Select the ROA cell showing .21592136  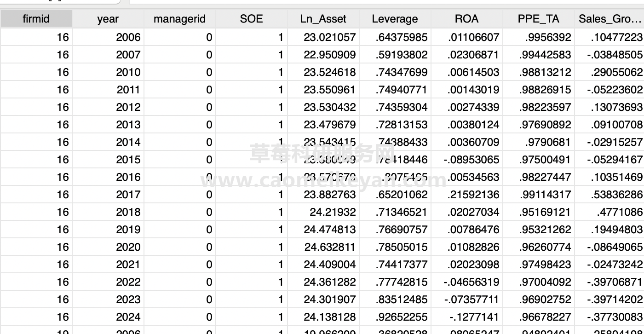click(474, 195)
